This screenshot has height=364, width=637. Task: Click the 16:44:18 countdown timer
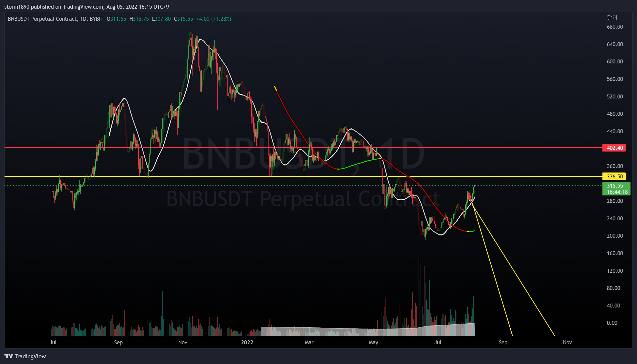(x=617, y=192)
